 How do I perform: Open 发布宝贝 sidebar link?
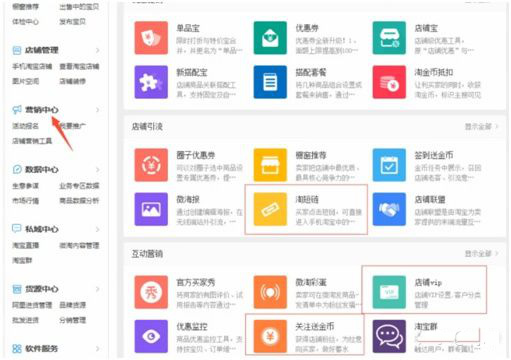click(72, 22)
